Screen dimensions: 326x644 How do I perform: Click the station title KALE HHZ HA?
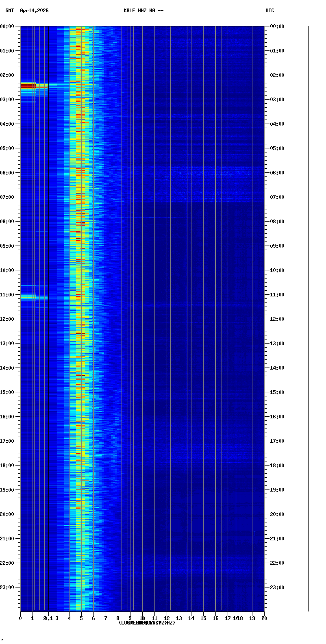143,11
